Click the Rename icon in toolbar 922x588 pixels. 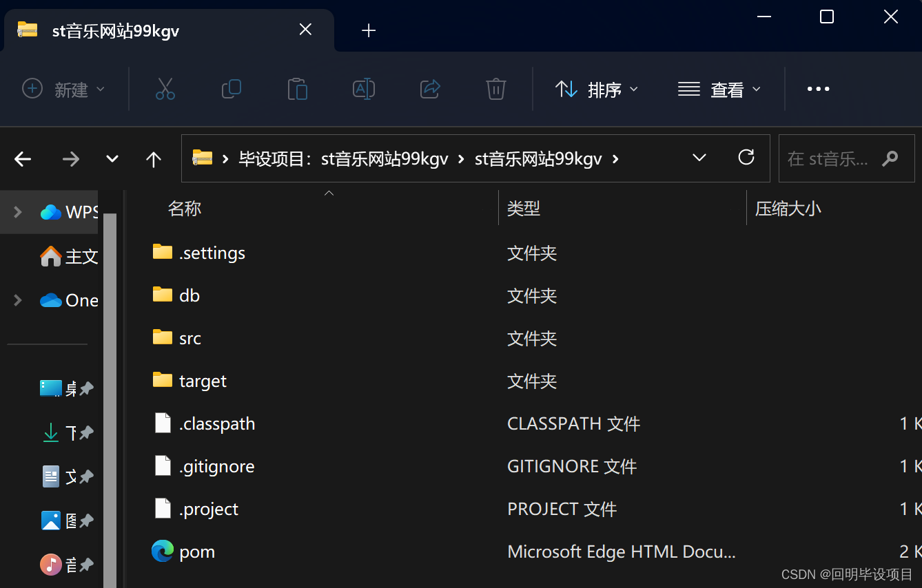click(x=364, y=89)
